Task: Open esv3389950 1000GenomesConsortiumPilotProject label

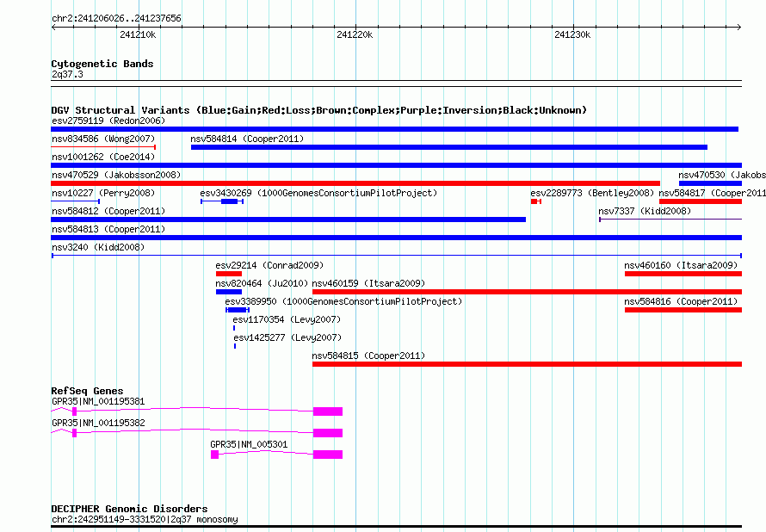Action: coord(343,301)
